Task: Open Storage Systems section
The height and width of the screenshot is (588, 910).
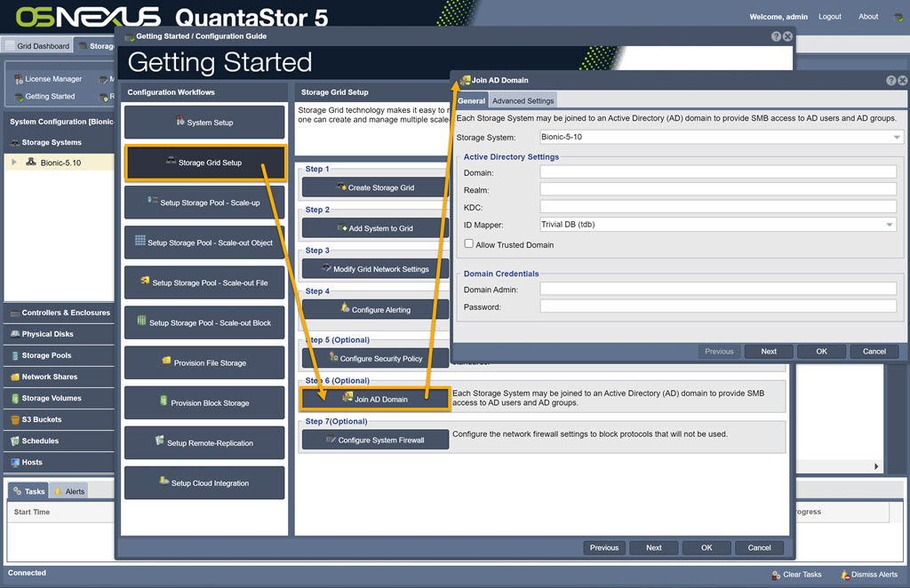Action: (60, 142)
